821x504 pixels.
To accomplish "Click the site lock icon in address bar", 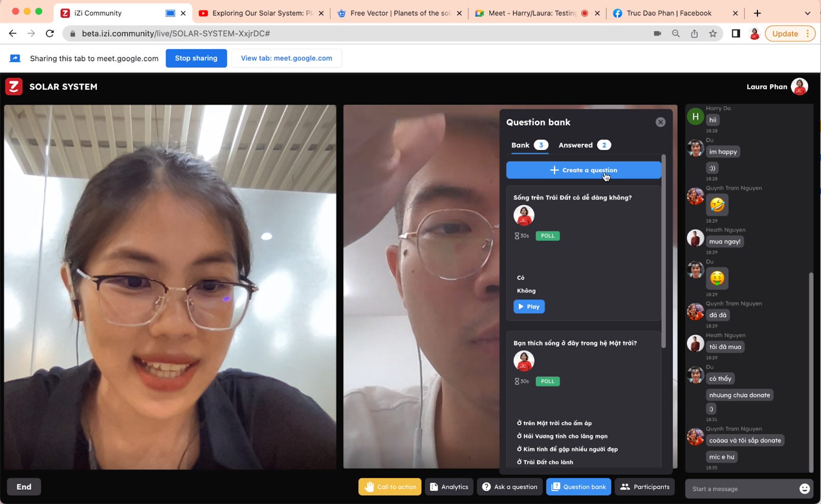I will tap(72, 33).
